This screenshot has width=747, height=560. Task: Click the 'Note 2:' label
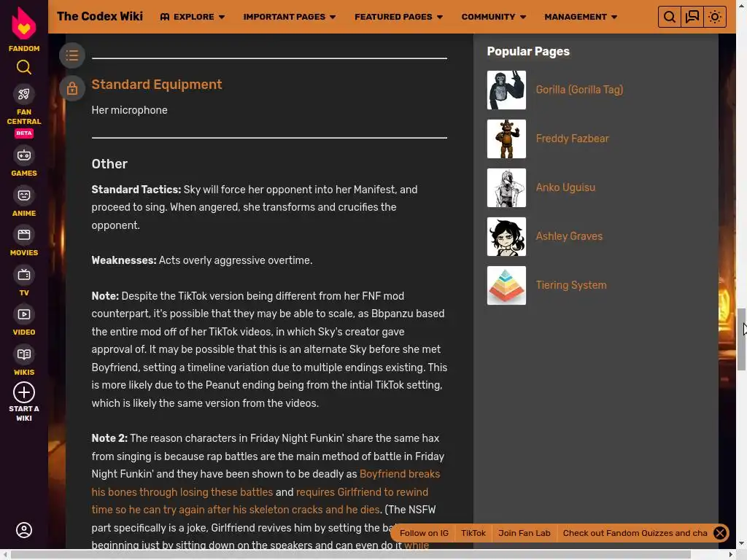click(x=109, y=438)
